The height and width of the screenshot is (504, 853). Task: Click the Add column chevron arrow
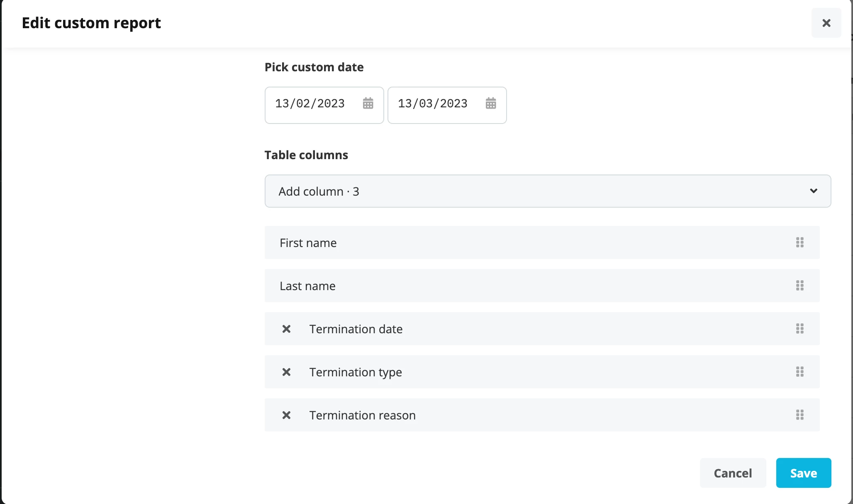(814, 191)
